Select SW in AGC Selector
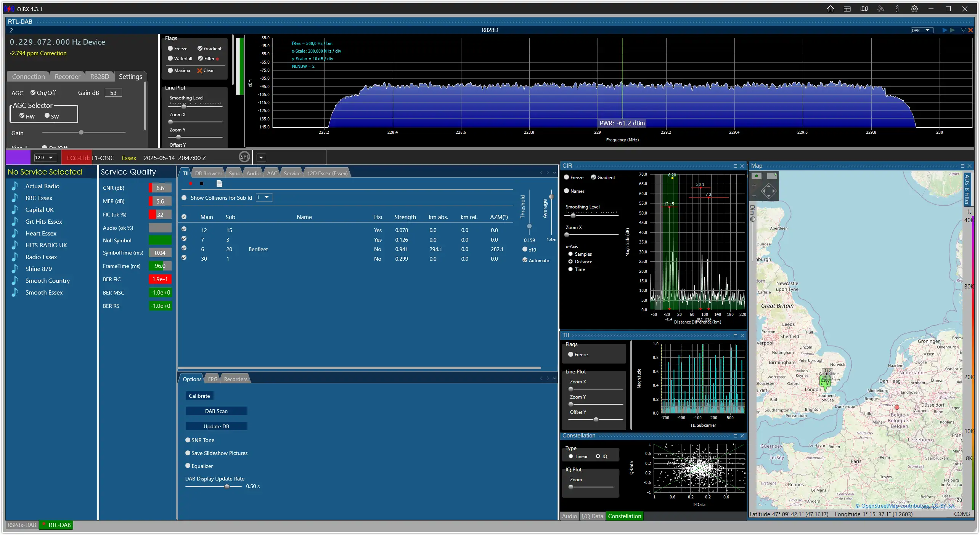Viewport: 980px width, 535px height. pos(51,116)
